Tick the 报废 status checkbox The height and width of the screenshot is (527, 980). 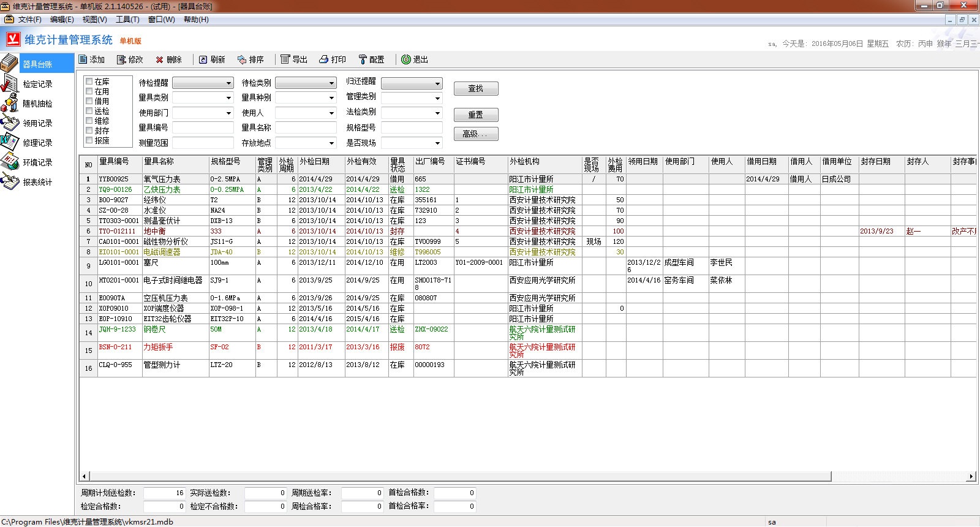[89, 140]
